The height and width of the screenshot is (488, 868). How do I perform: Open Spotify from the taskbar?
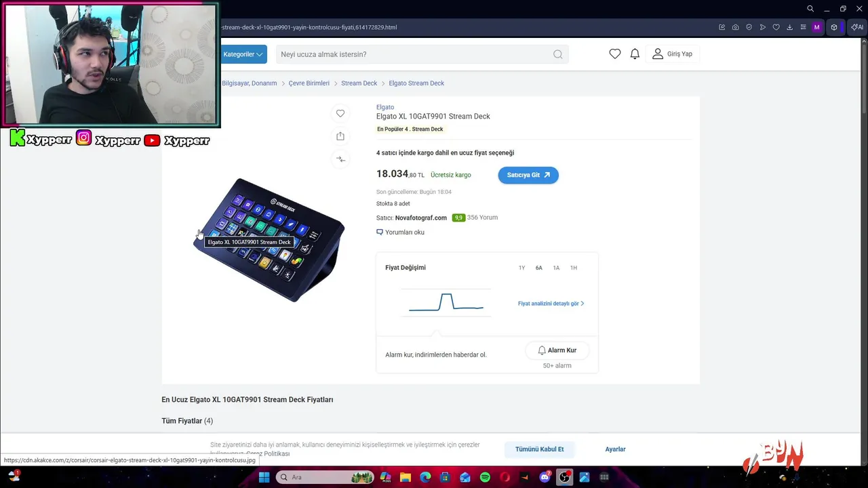click(x=485, y=477)
